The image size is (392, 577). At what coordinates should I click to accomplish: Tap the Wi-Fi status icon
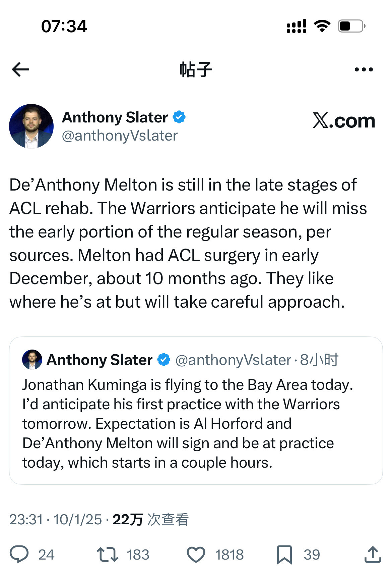(x=322, y=26)
